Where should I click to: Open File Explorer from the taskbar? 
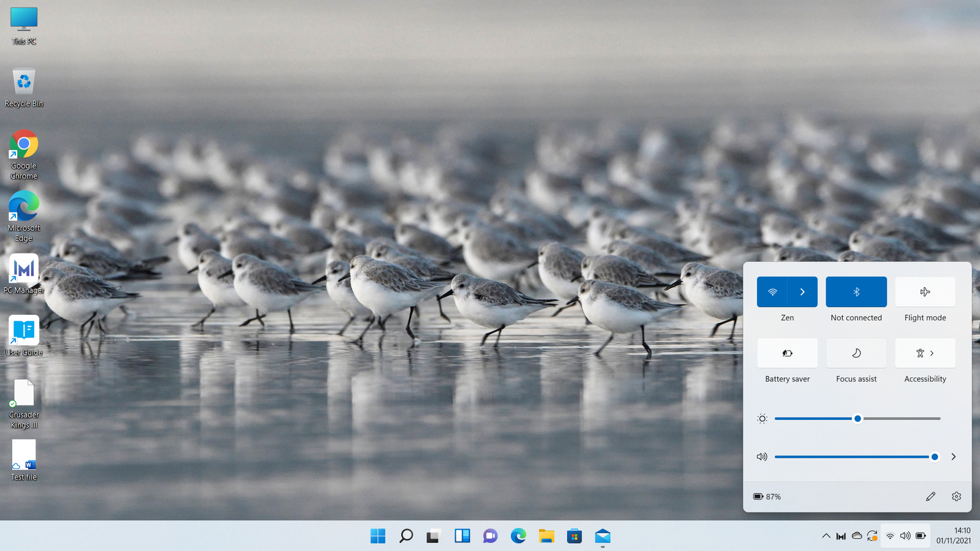[x=546, y=536]
